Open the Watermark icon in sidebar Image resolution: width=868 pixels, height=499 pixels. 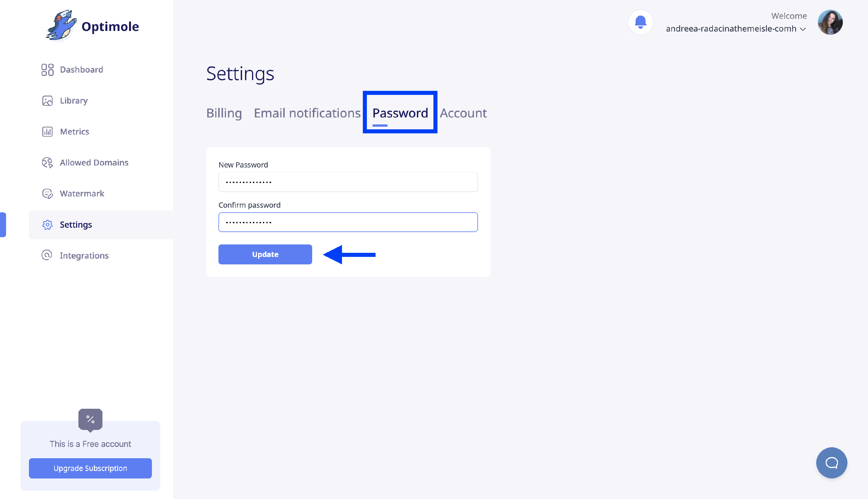click(47, 194)
